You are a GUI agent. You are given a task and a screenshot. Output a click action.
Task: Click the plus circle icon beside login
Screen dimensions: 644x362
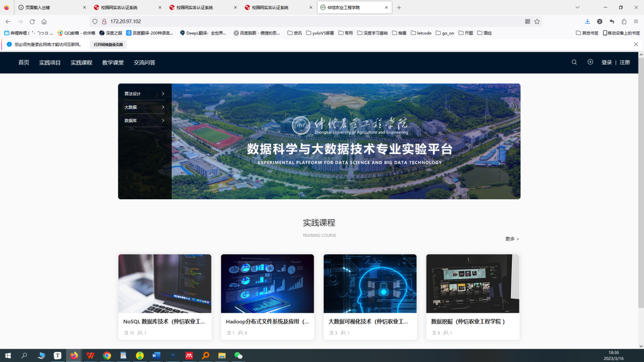coord(590,62)
